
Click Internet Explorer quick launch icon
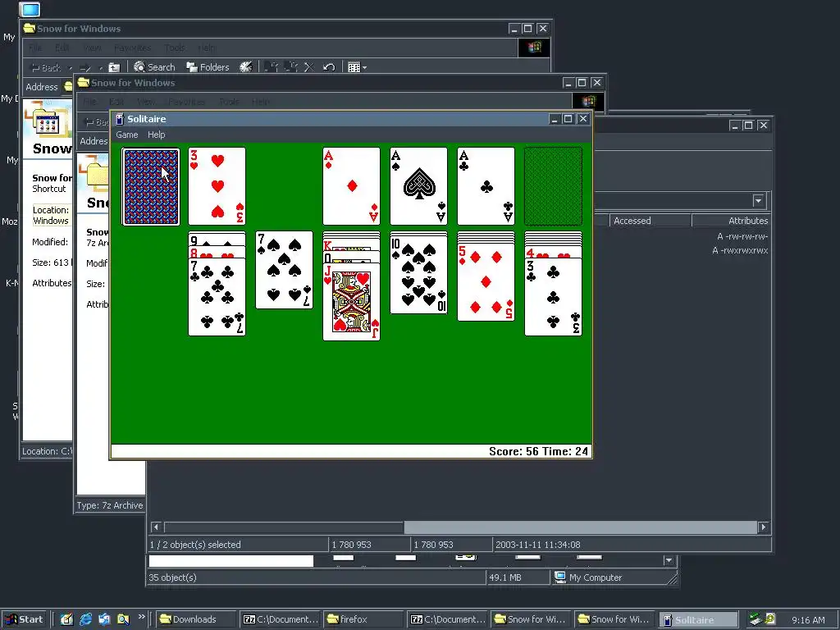coord(85,619)
